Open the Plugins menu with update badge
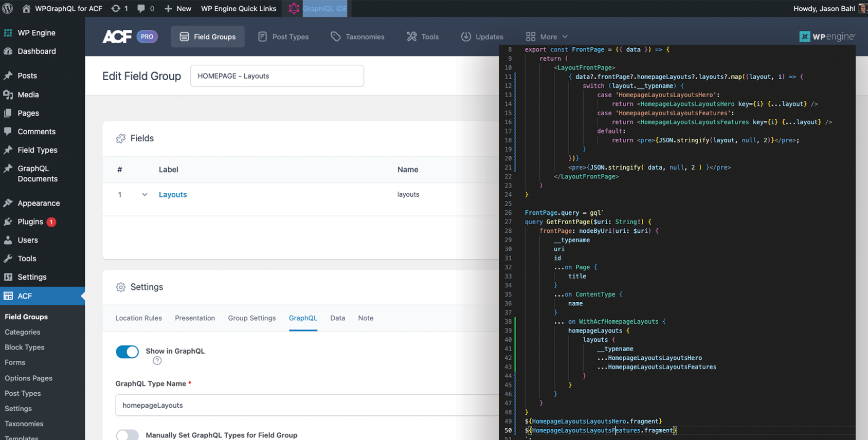The height and width of the screenshot is (440, 868). [x=30, y=222]
